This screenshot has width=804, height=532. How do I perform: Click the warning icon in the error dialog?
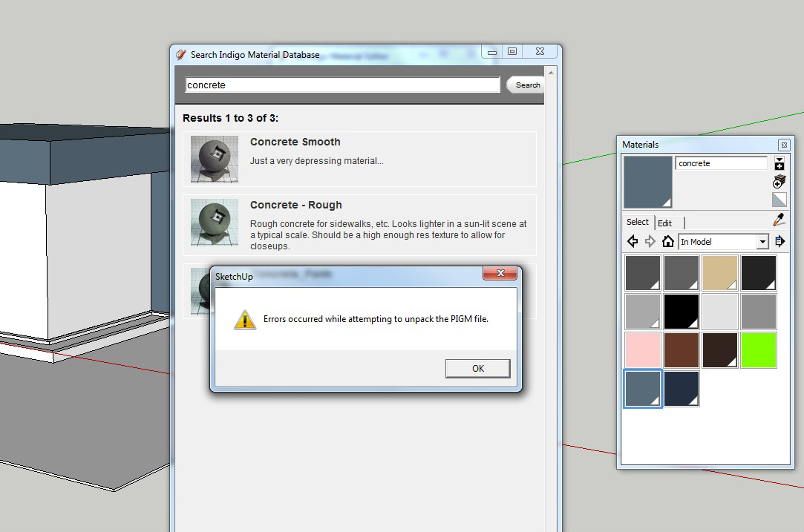[245, 320]
